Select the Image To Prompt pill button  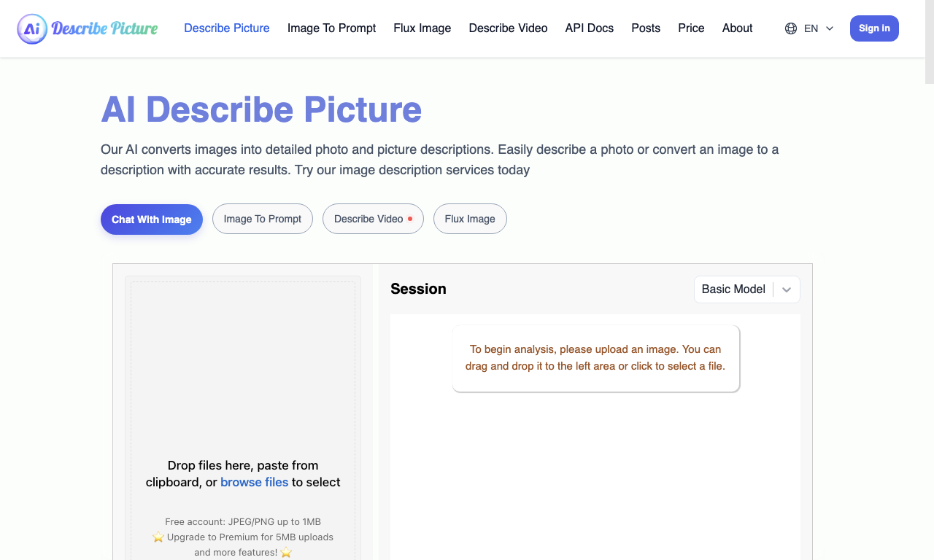pyautogui.click(x=263, y=219)
